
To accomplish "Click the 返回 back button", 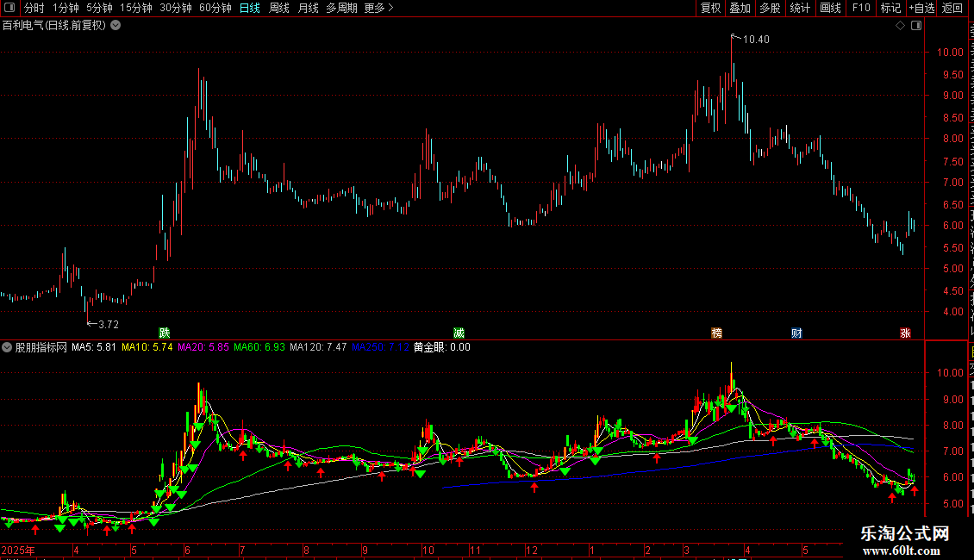I will pos(952,8).
